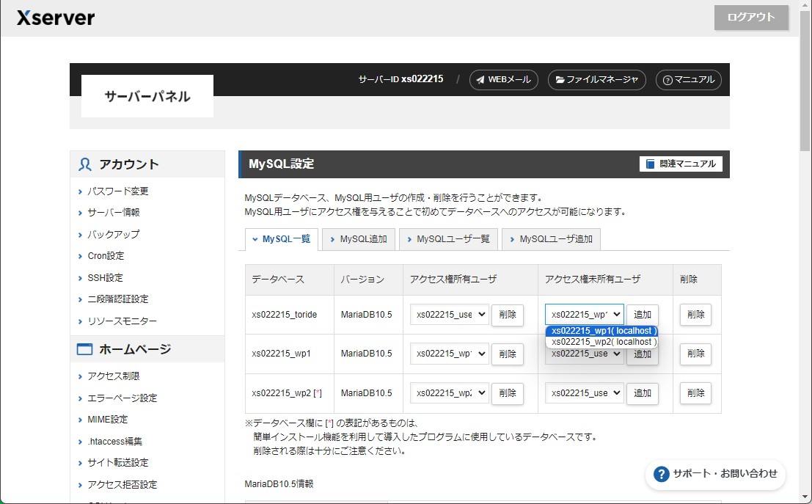The height and width of the screenshot is (504, 812).
Task: Click MariaDB10.5 in the xs022215_toride row
Action: click(x=367, y=315)
